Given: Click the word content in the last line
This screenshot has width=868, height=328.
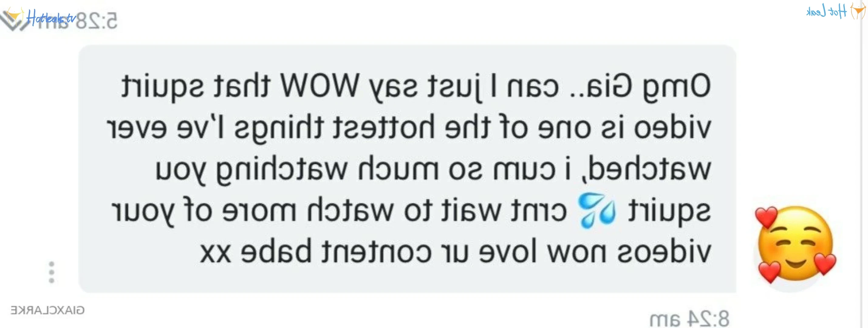Looking at the screenshot, I should point(376,252).
